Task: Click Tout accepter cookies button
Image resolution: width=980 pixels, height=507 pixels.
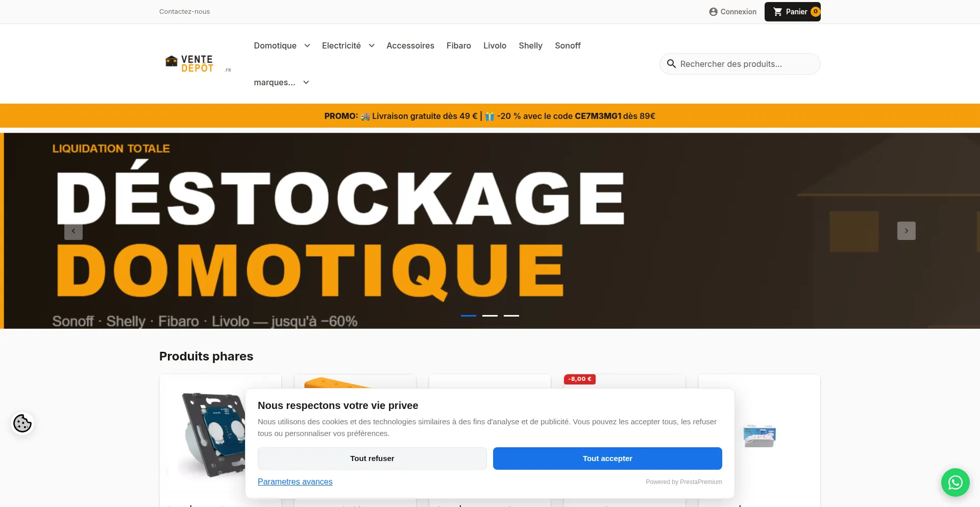Action: (607, 458)
